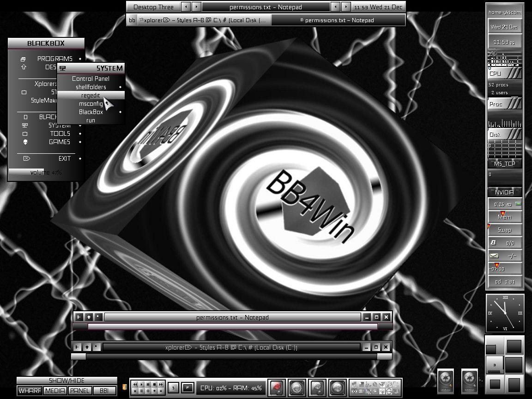
Task: Click the exit icon next to EXIT
Action: [26, 158]
